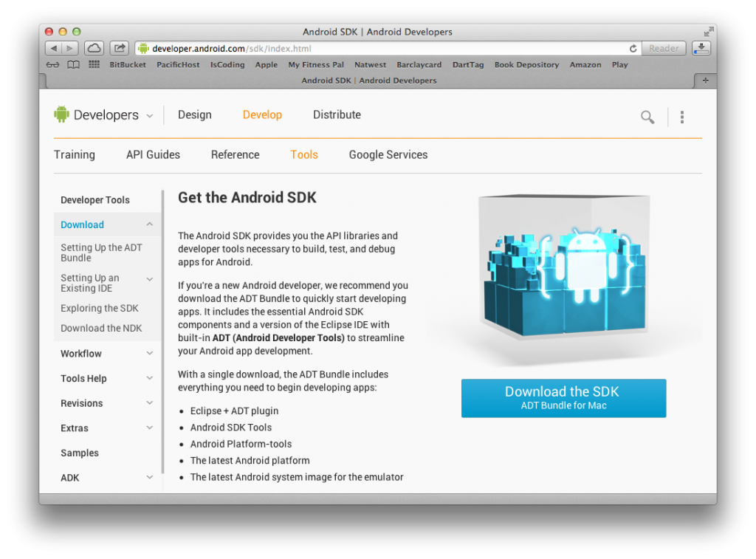Open Download the NDK link
756x559 pixels.
coord(101,329)
